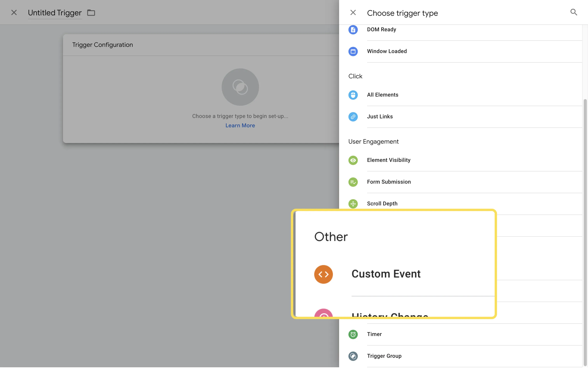Image resolution: width=588 pixels, height=391 pixels.
Task: Click the DOM Ready icon
Action: click(353, 30)
